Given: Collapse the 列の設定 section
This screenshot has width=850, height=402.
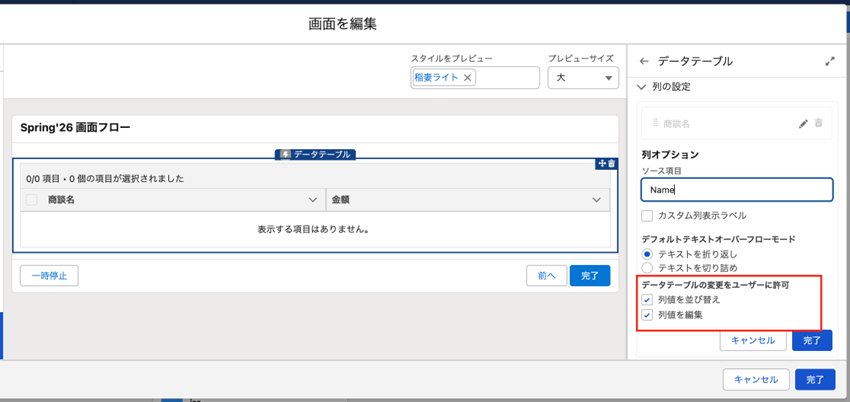Looking at the screenshot, I should coord(642,88).
